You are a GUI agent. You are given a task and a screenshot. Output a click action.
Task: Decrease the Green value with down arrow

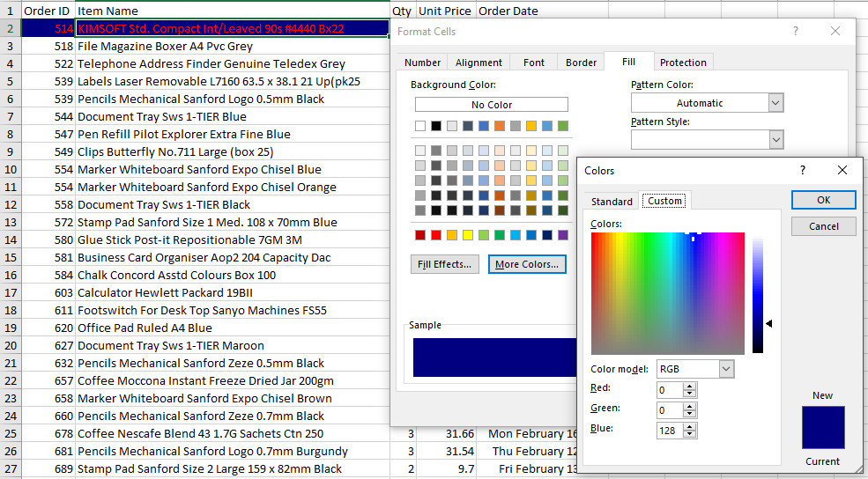tap(689, 414)
